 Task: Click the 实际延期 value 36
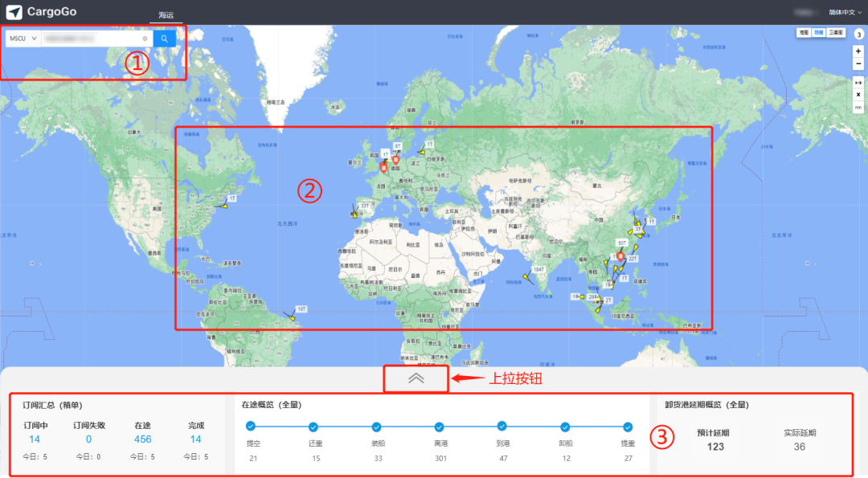(x=800, y=447)
